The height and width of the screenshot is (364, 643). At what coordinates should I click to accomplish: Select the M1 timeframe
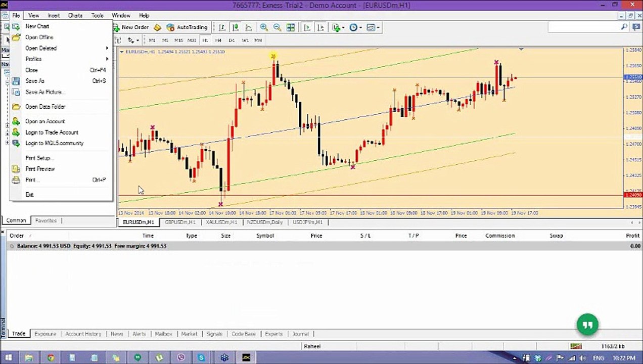coord(152,40)
